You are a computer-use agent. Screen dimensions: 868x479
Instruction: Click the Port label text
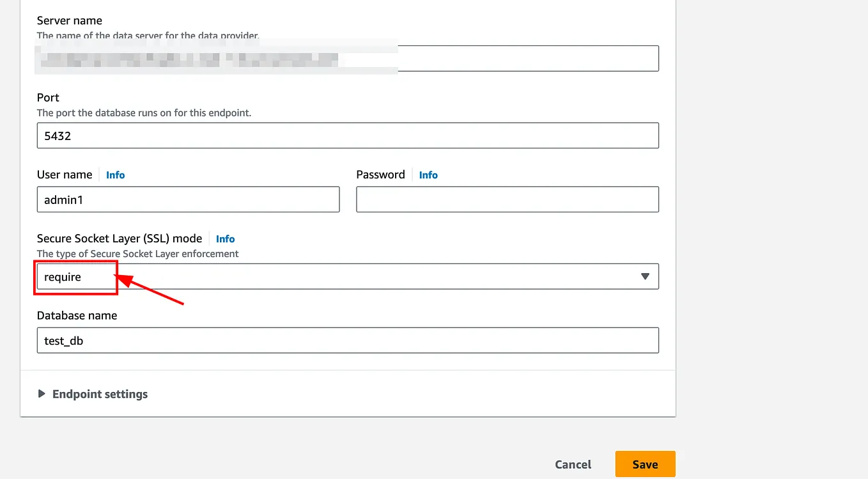tap(48, 97)
